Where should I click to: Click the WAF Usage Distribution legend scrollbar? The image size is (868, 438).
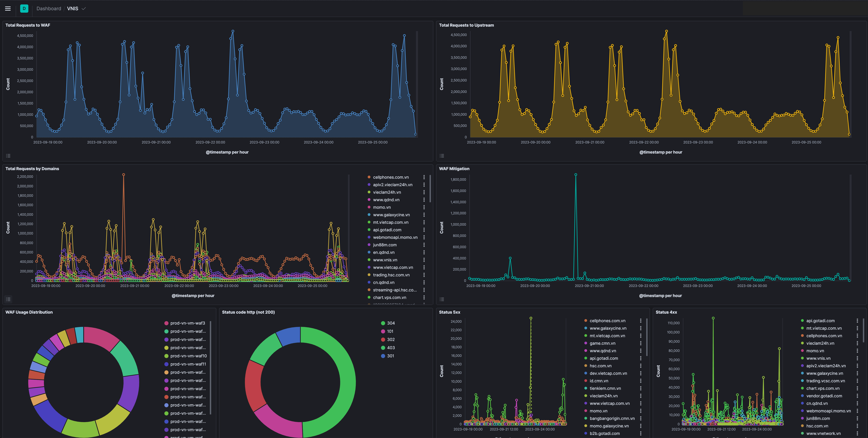click(211, 368)
